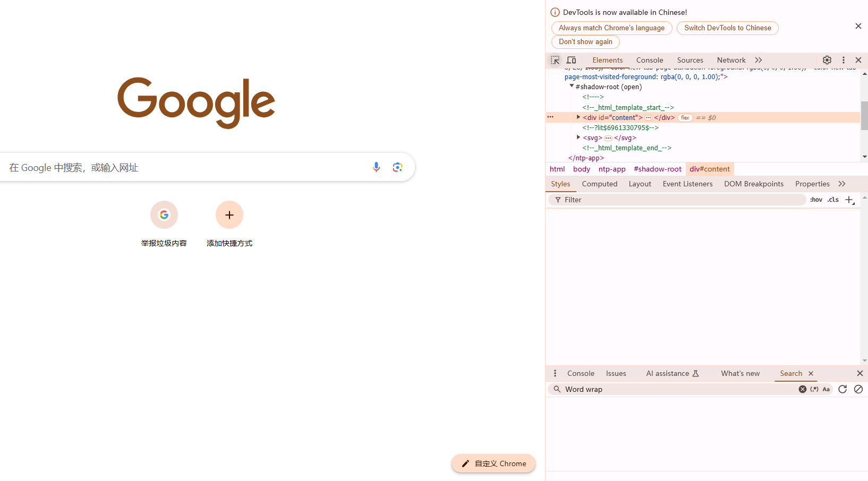The height and width of the screenshot is (481, 868).
Task: Open row actions dots beside selected node
Action: 550,117
